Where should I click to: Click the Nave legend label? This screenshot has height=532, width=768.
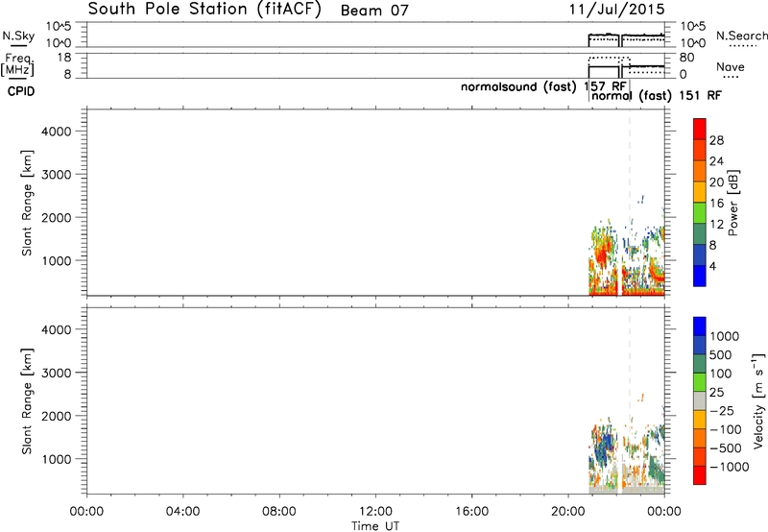(731, 66)
